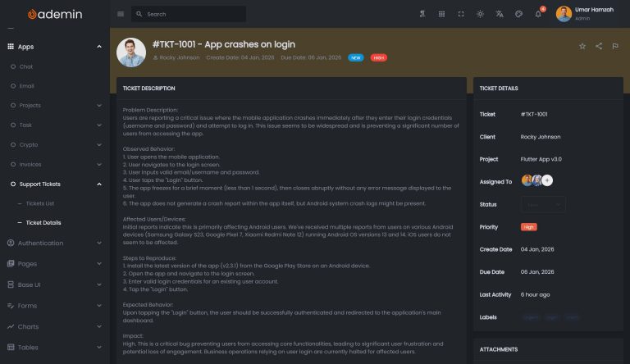Click the TICKET DETAILS heading

(x=499, y=89)
